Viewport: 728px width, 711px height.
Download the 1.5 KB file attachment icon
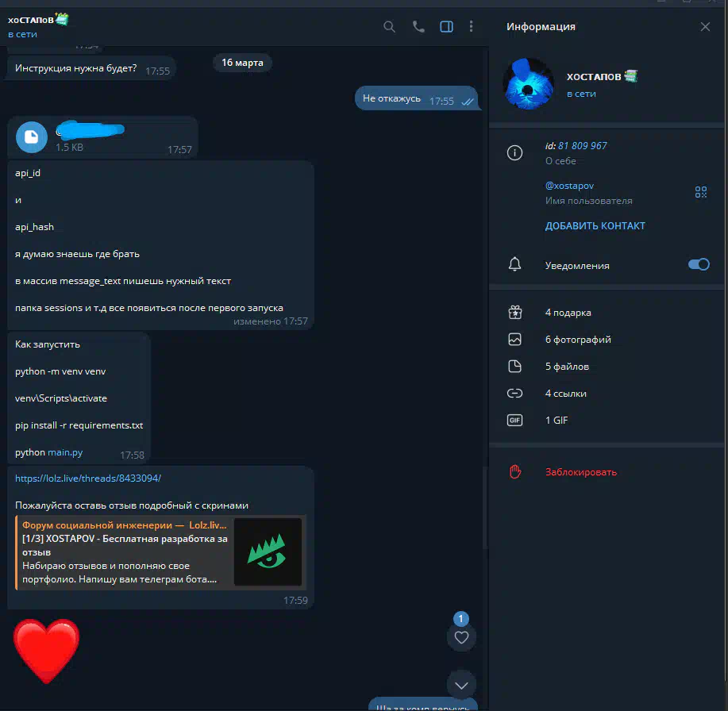pyautogui.click(x=32, y=137)
